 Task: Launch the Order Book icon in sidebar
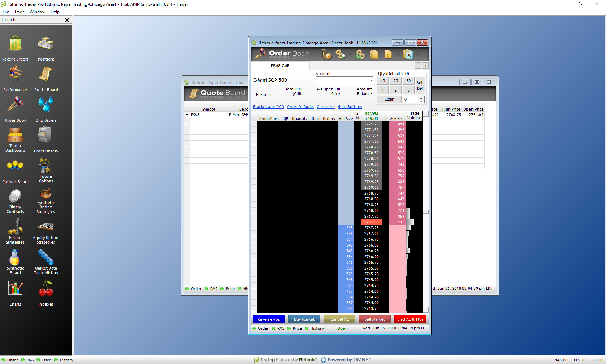(x=16, y=109)
